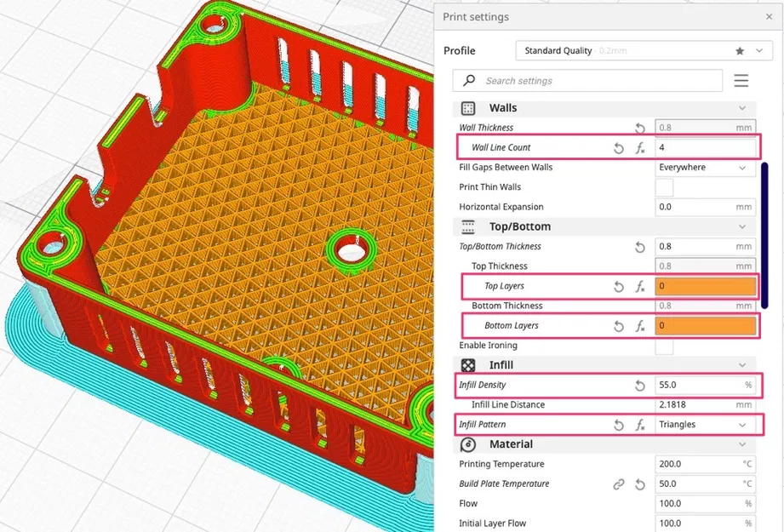Viewport: 784px width, 532px height.
Task: Click Wall Line Count formula icon
Action: pos(640,148)
